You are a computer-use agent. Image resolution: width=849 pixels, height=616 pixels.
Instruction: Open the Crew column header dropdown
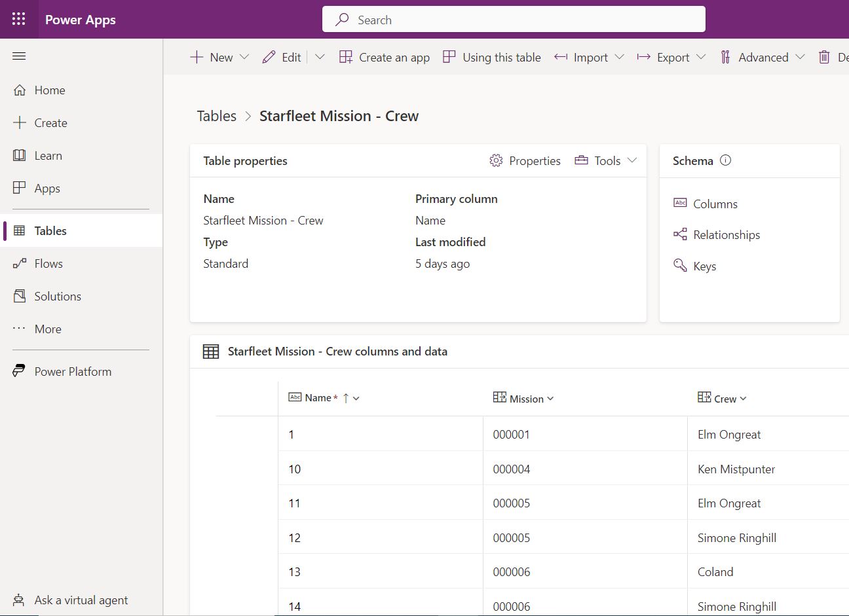[743, 399]
